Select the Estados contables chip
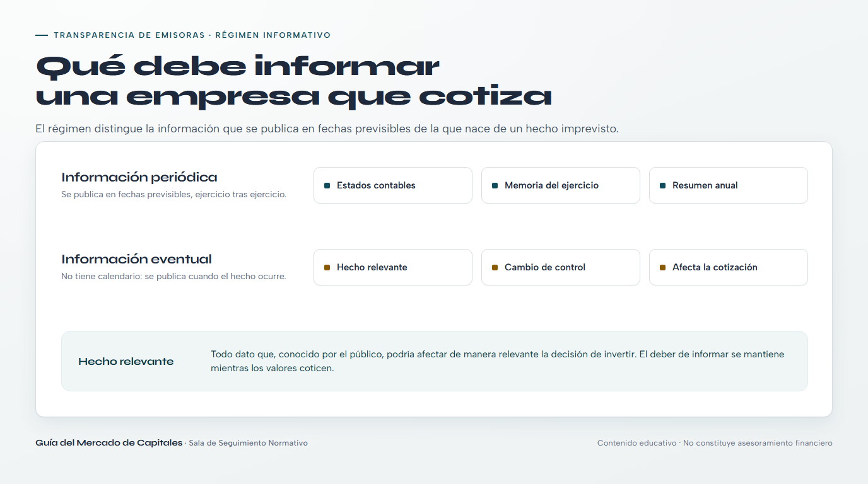868x484 pixels. (x=392, y=185)
